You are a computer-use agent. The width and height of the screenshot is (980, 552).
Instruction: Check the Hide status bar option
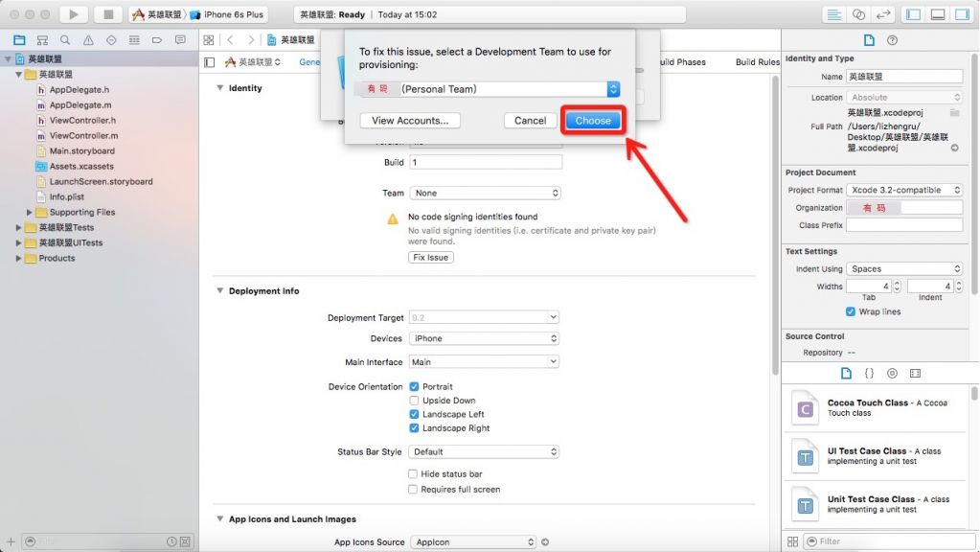click(x=413, y=474)
